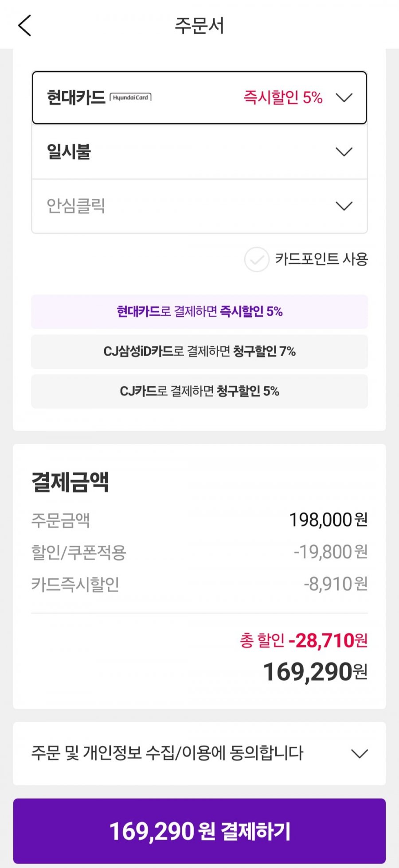Select CJ카드 청구할인 5% banner

[199, 391]
